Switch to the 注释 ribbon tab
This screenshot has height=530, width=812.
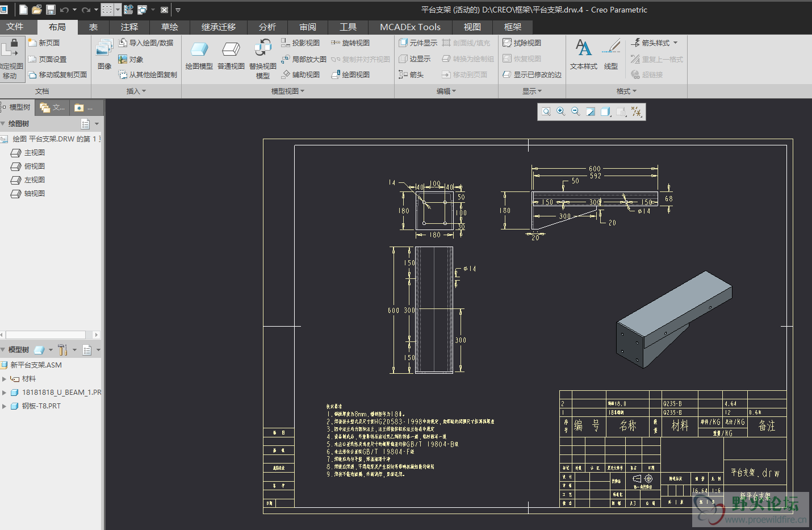[x=129, y=27]
